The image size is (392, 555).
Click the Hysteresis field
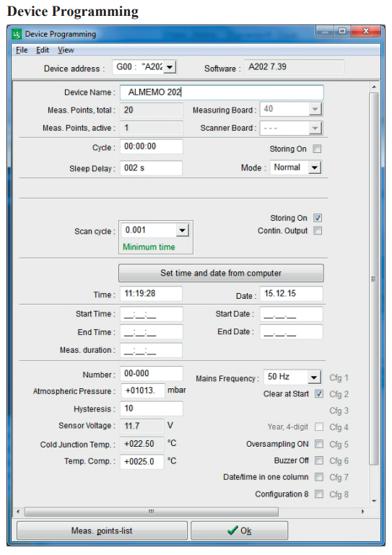point(151,408)
